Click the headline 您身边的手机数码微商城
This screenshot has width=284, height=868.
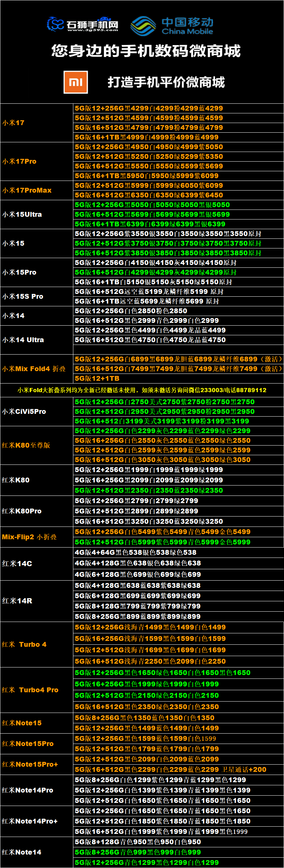click(x=146, y=51)
